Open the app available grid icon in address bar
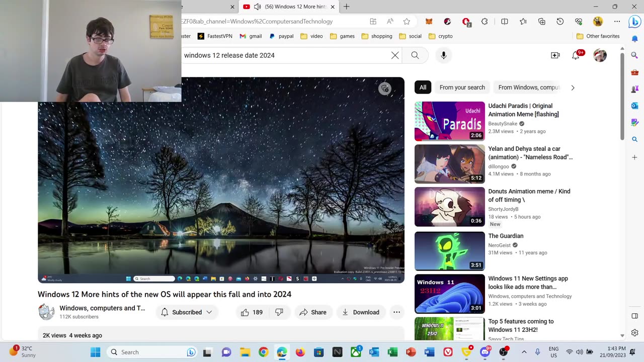Screen dimensions: 644x362 click(x=373, y=22)
